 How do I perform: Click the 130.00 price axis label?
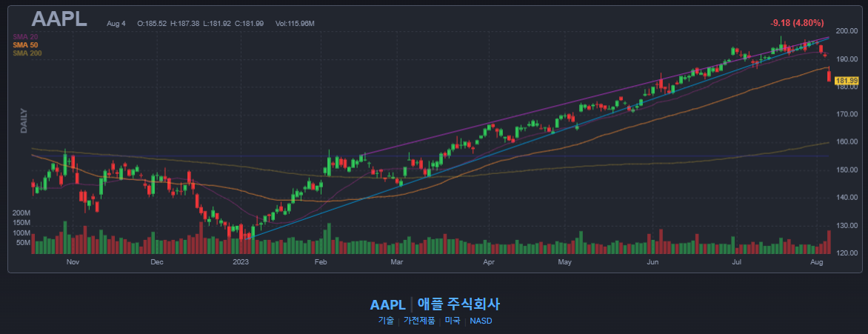tap(846, 226)
